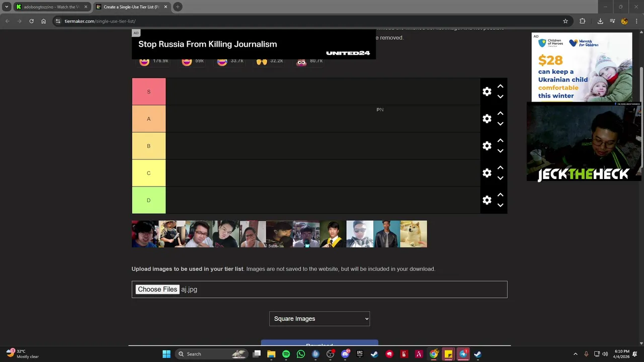Open settings gear for S tier
This screenshot has height=362, width=644.
487,92
